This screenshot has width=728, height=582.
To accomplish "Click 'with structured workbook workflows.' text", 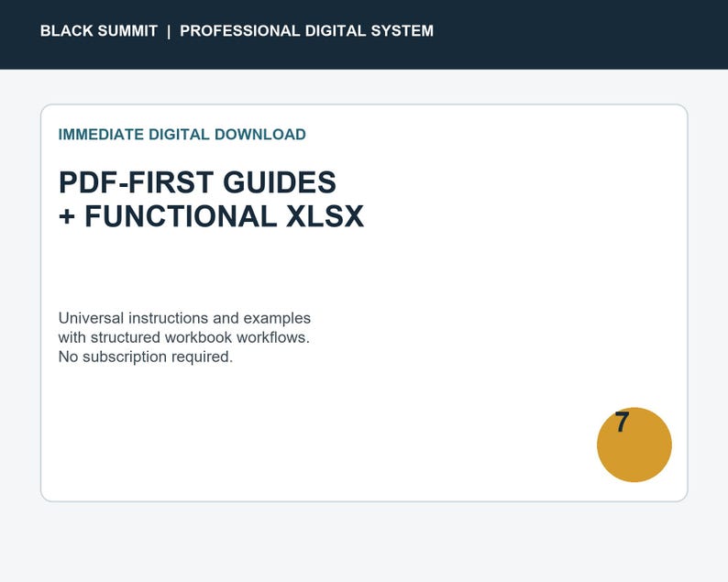I will (x=184, y=337).
